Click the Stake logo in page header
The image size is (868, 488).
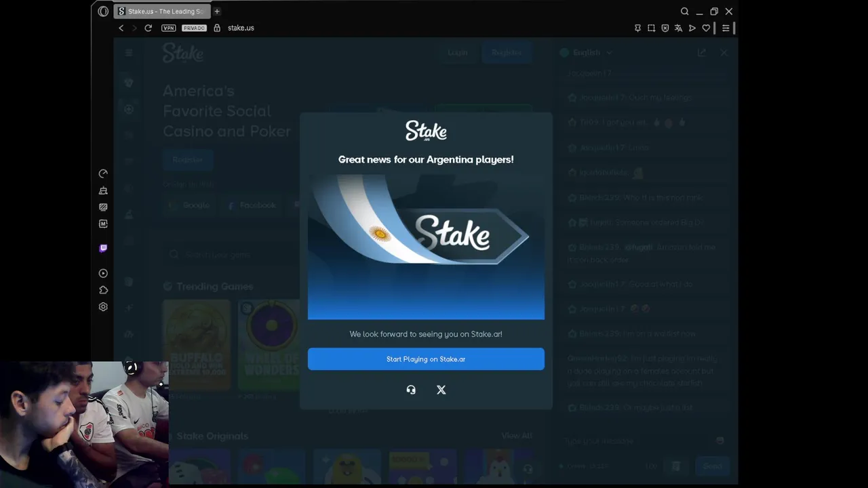pos(183,52)
